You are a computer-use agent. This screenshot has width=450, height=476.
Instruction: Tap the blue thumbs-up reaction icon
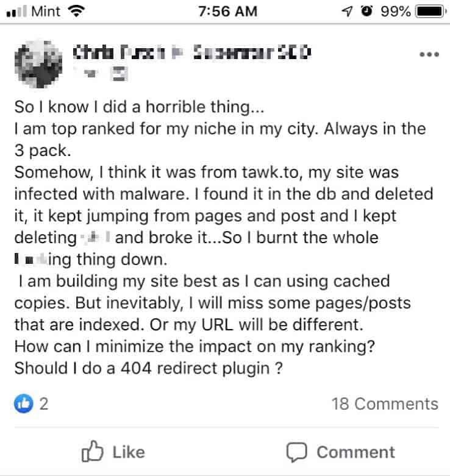(x=23, y=403)
